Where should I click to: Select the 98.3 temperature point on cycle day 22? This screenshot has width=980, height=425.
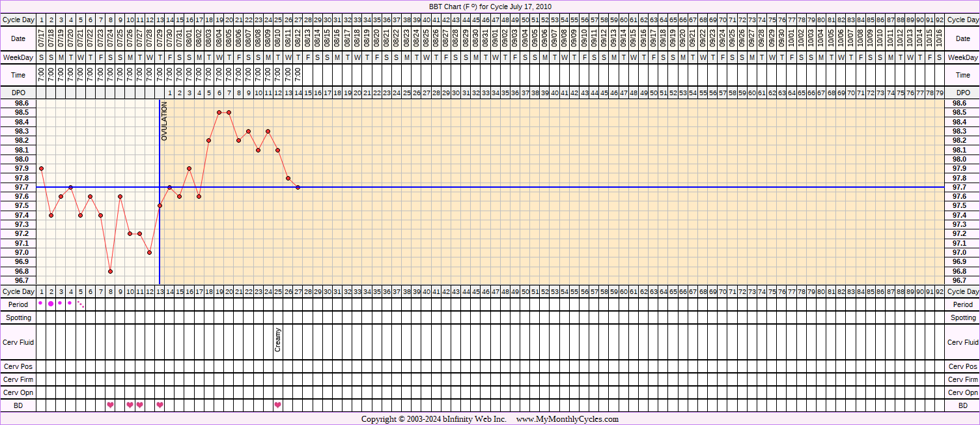248,131
